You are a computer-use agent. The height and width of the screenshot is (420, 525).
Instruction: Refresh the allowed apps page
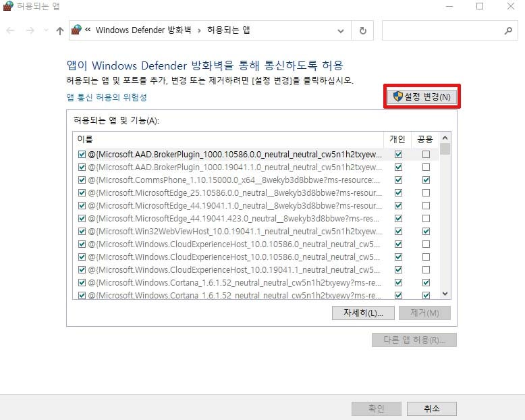pos(362,31)
